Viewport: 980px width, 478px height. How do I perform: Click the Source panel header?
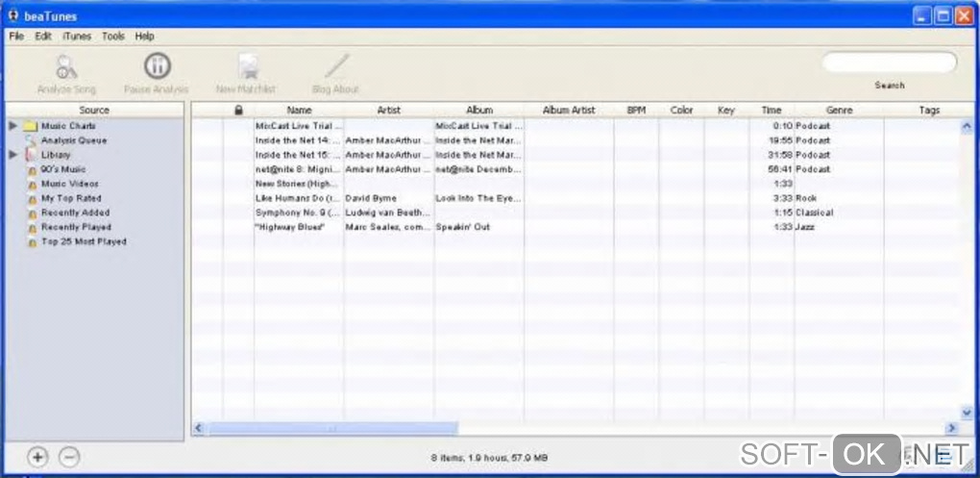(x=94, y=110)
